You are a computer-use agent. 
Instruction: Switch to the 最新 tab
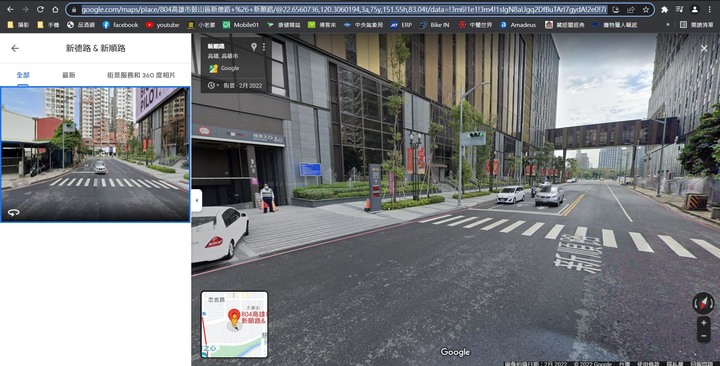[x=69, y=75]
